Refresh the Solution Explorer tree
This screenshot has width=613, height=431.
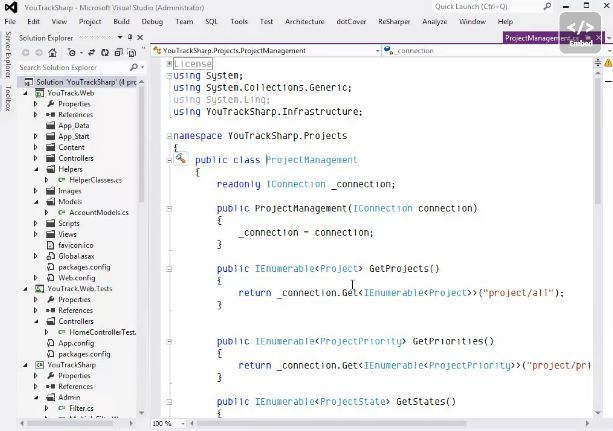click(105, 52)
